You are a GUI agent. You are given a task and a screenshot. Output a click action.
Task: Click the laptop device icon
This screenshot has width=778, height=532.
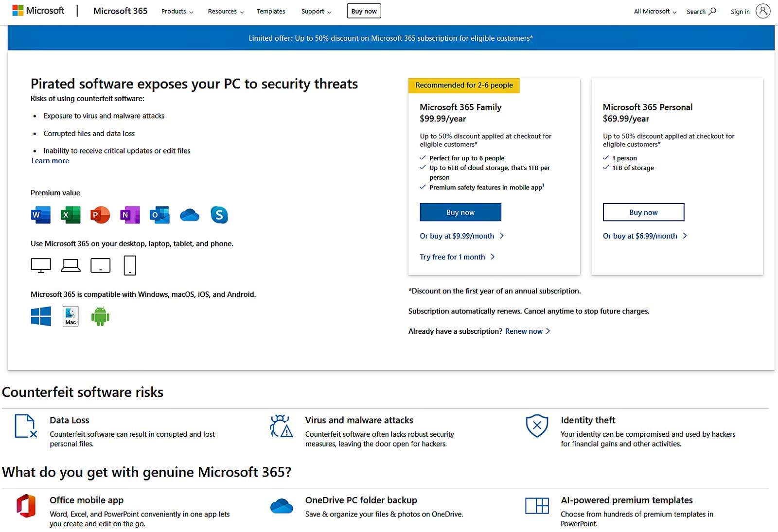[71, 265]
